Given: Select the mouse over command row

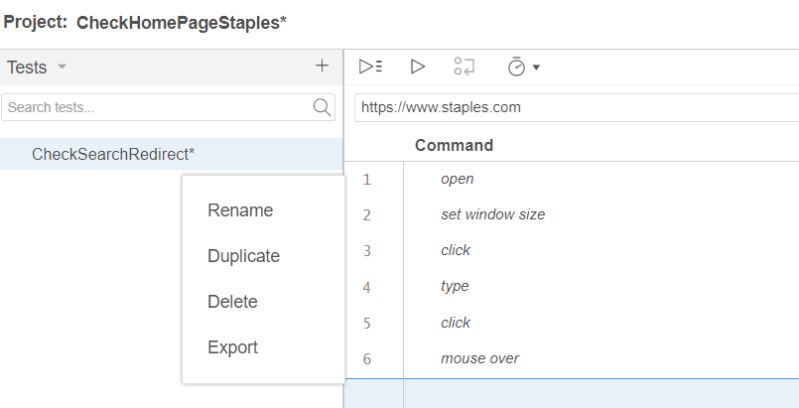Looking at the screenshot, I should coord(479,358).
